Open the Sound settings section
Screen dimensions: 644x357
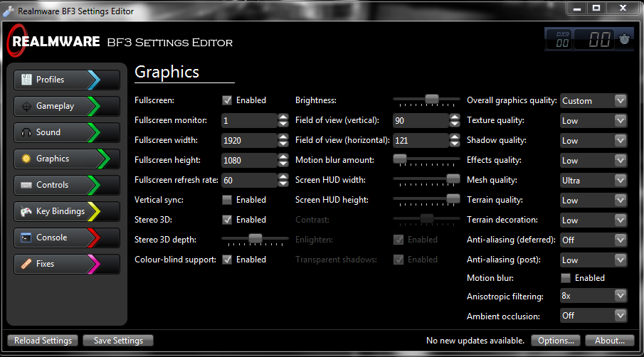coord(67,132)
